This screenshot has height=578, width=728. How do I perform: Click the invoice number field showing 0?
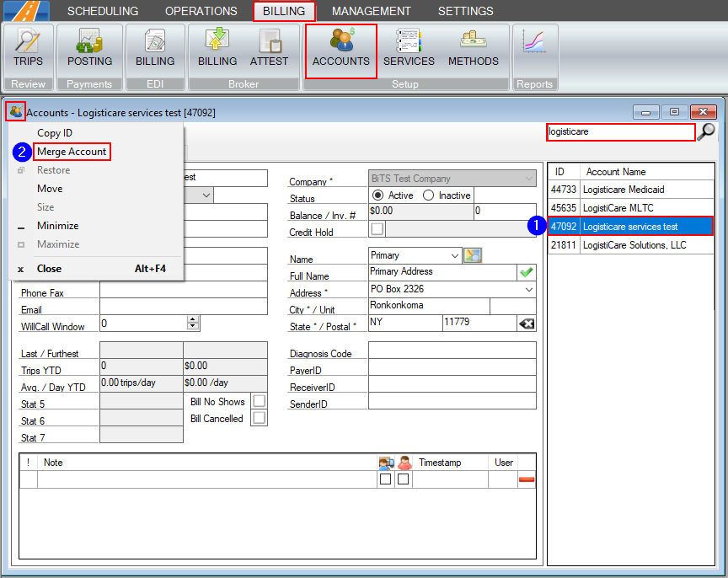click(x=506, y=211)
